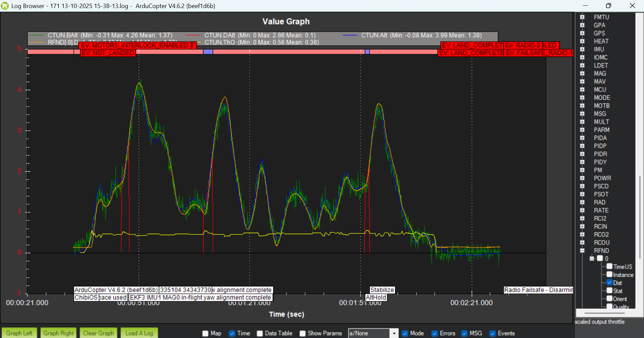Screen dimensions: 644x338
Task: Expand the MODE tree node plus icon
Action: [x=582, y=98]
